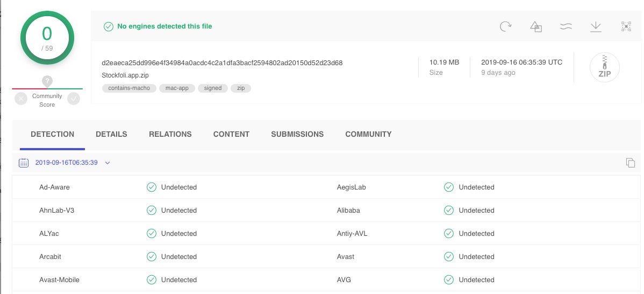Expand the 2019-09-16T06:35:39 analysis date dropdown

click(108, 163)
